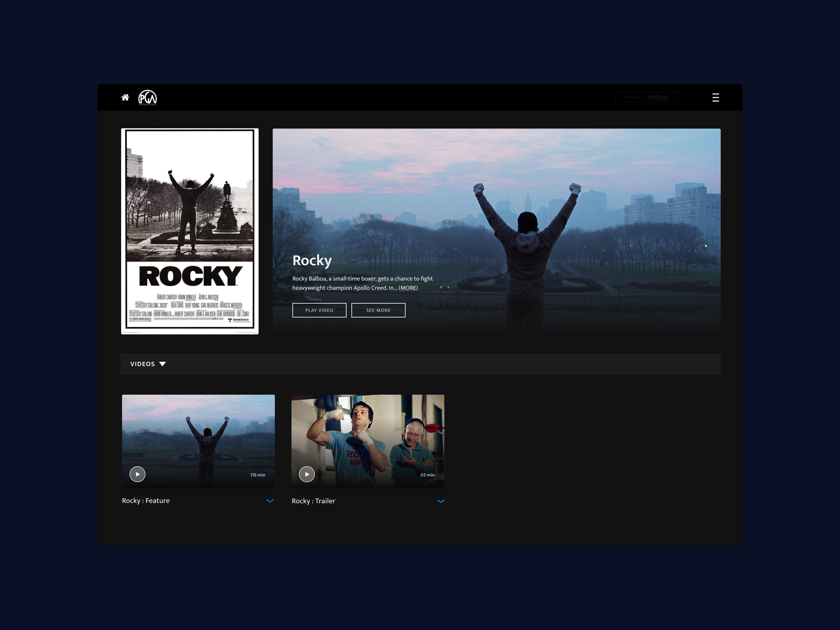The image size is (840, 630).
Task: Open the Rocky : Feature title
Action: coord(146,500)
